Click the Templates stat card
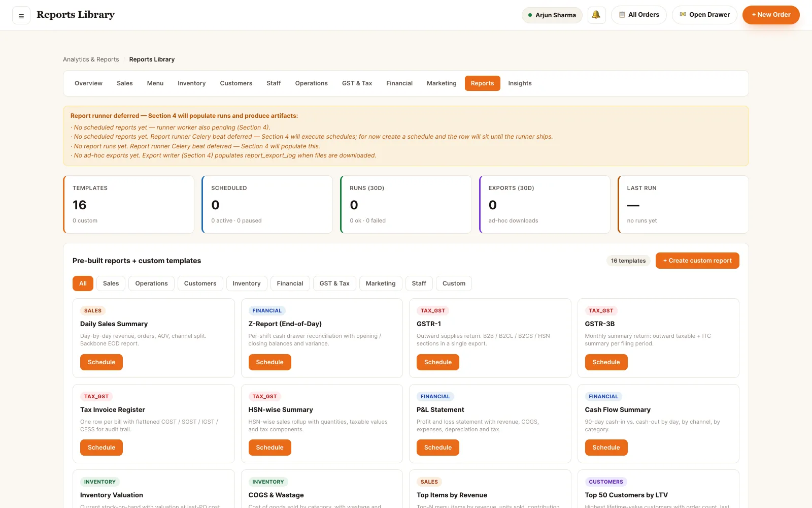812x508 pixels. [x=129, y=205]
